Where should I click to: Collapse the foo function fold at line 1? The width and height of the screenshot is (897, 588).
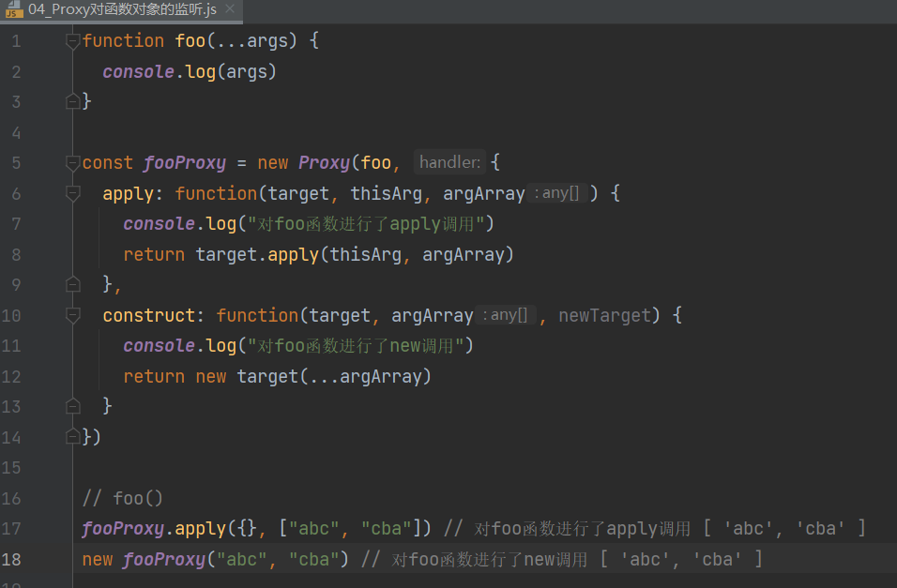(x=72, y=41)
